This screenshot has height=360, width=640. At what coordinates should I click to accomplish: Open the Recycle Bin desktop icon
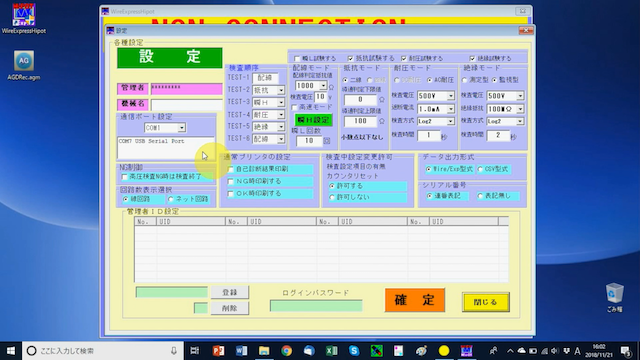click(614, 298)
